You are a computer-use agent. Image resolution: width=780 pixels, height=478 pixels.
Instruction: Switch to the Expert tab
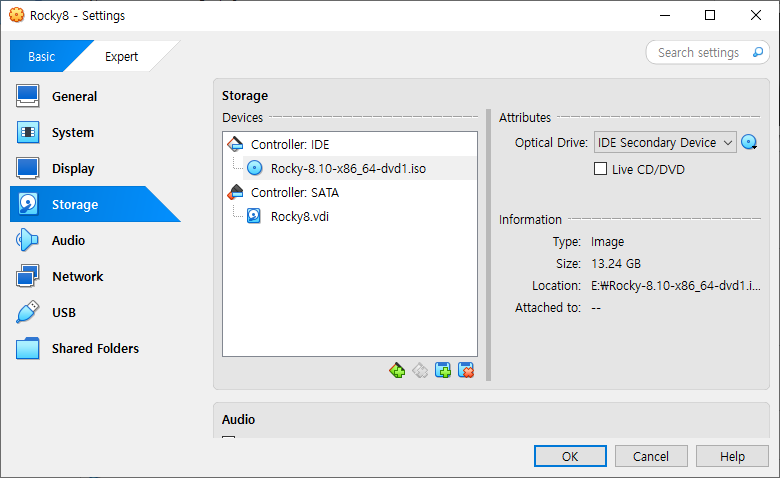pos(121,56)
